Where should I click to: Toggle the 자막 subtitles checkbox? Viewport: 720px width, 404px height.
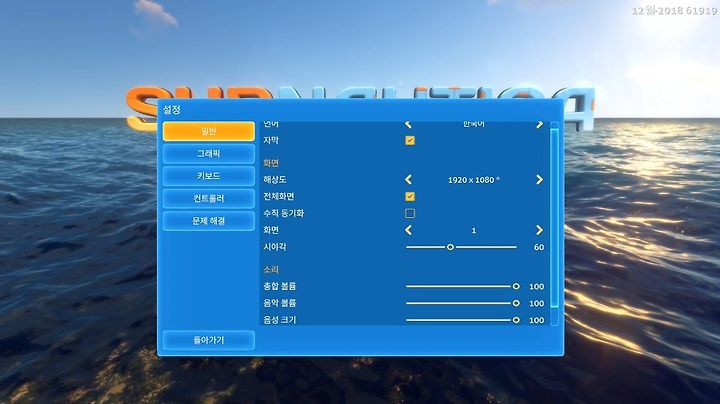tap(410, 140)
